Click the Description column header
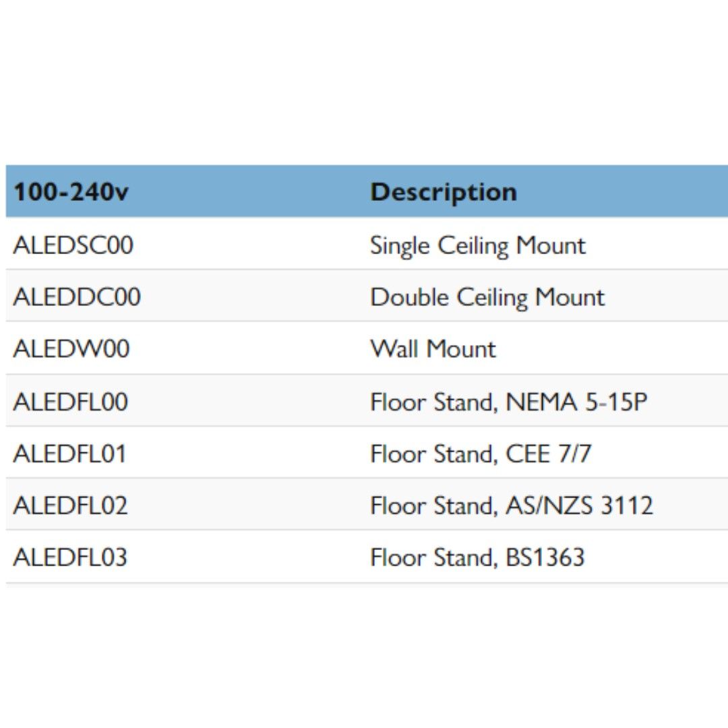728x728 pixels. [x=444, y=192]
